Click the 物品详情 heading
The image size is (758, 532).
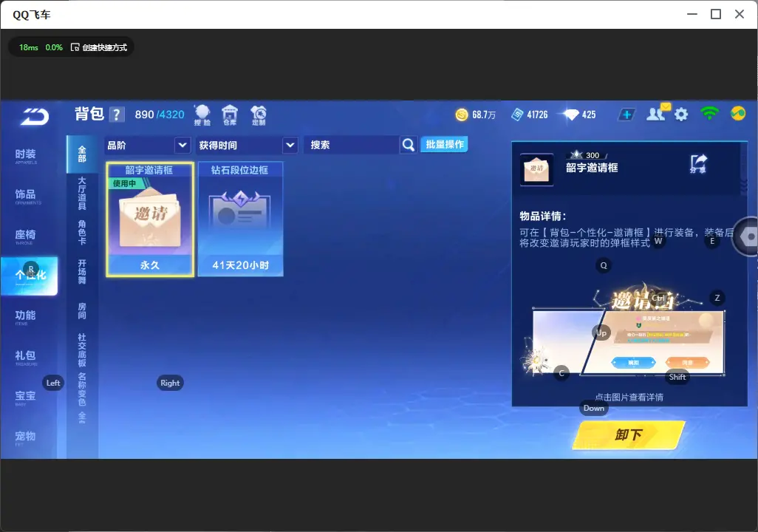(x=543, y=216)
